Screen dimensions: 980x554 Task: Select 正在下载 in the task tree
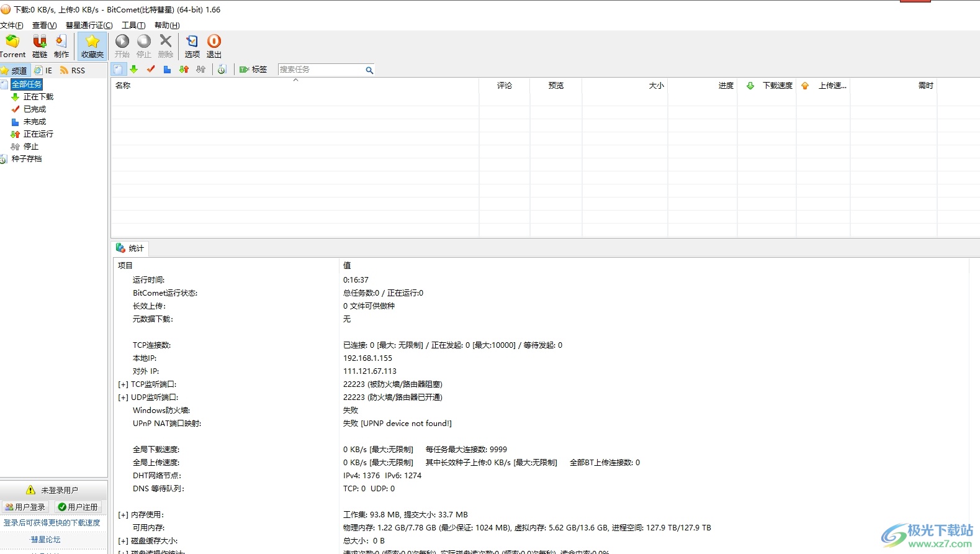click(x=38, y=97)
